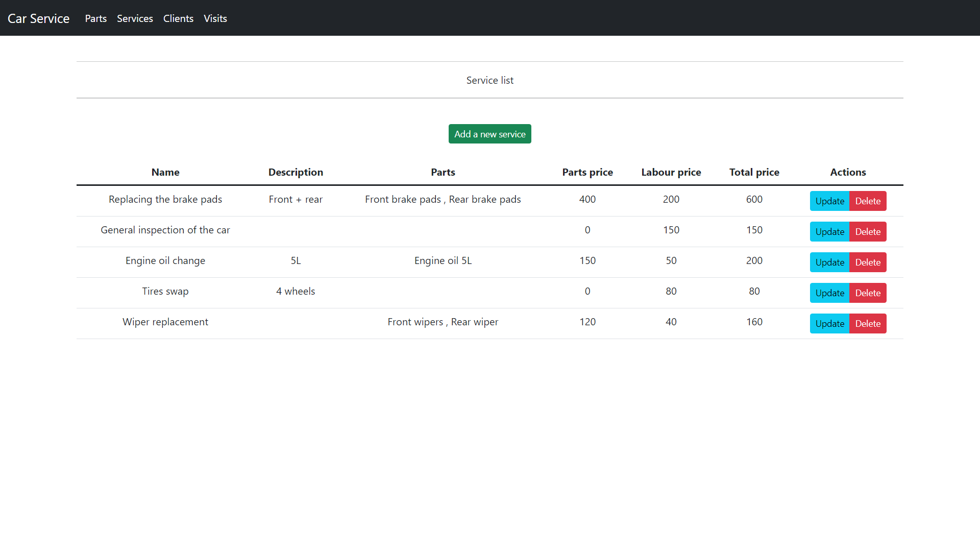This screenshot has width=980, height=551.
Task: Click Add a new service
Action: click(x=489, y=134)
